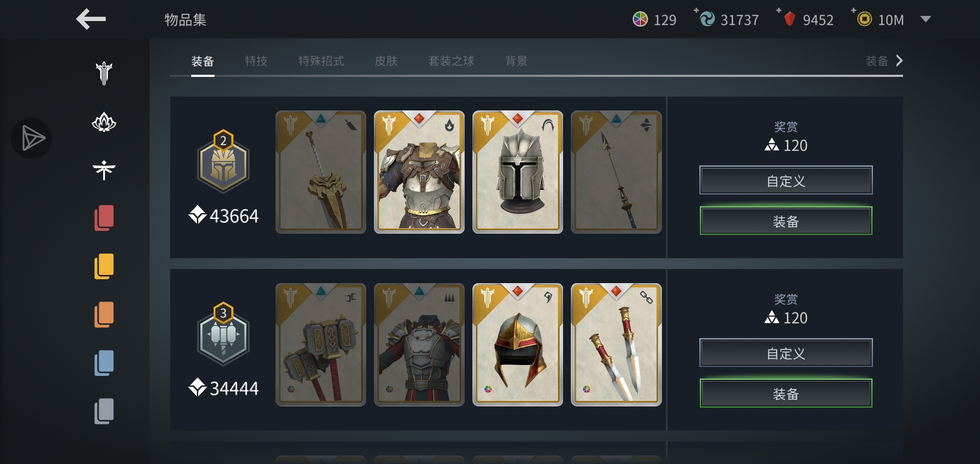
Task: Select the Legion faction trident icon
Action: click(x=104, y=73)
